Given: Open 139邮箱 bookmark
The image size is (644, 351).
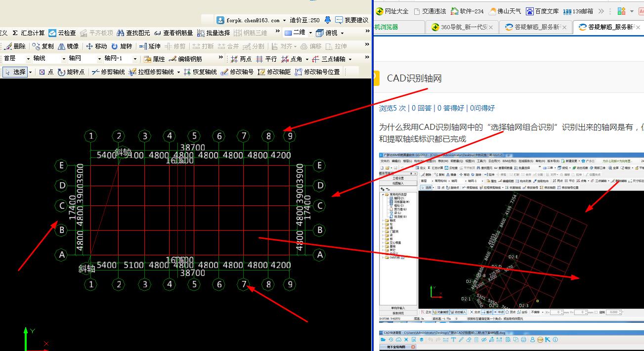Looking at the screenshot, I should (578, 11).
